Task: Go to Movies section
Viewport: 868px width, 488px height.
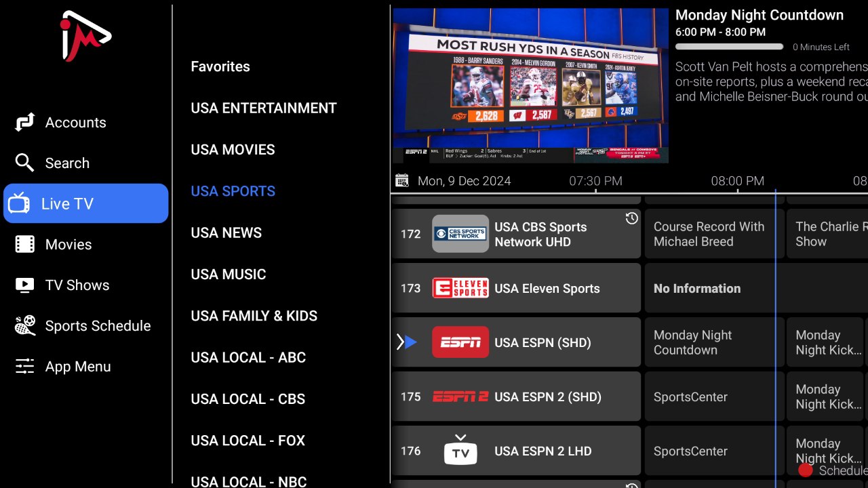Action: (x=86, y=245)
